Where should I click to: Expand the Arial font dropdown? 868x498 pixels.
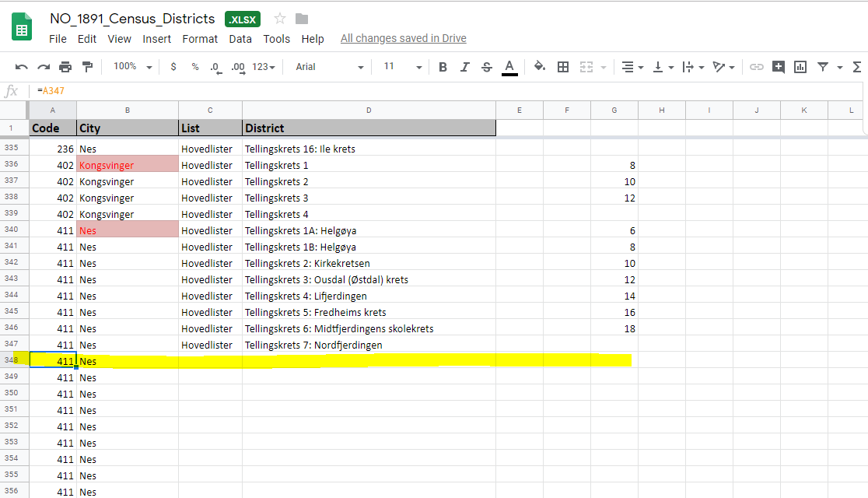pos(330,67)
